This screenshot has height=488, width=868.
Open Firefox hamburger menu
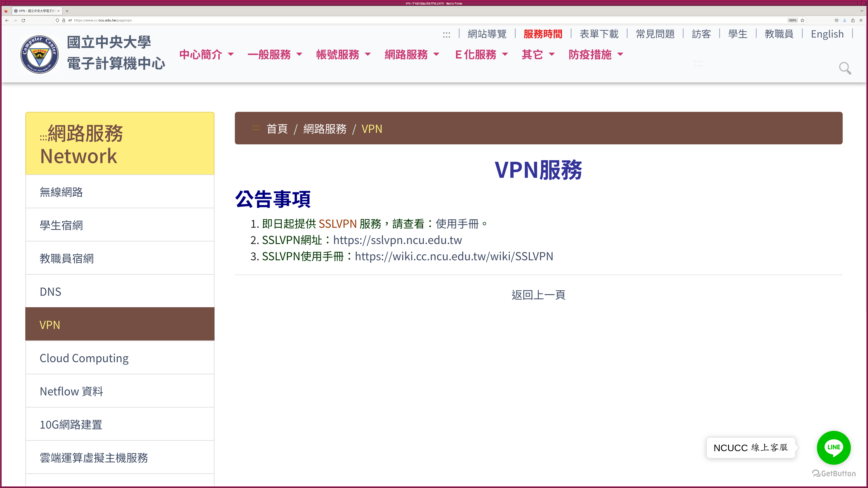click(x=861, y=21)
